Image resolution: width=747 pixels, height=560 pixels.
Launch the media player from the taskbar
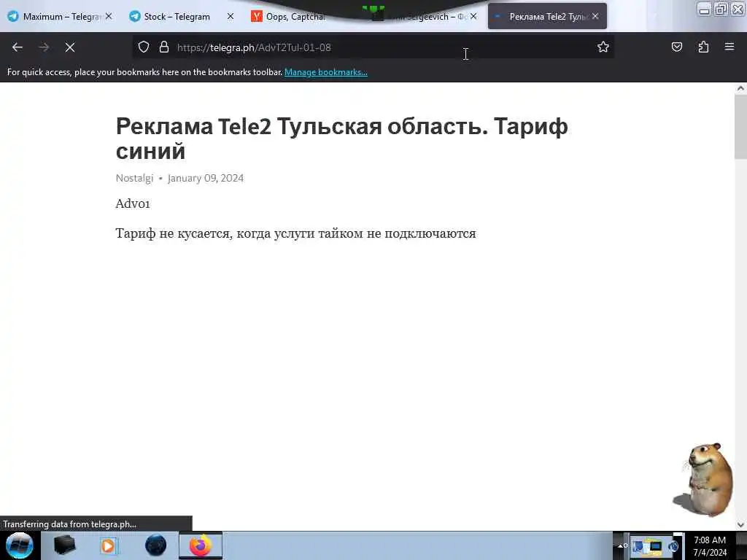pyautogui.click(x=108, y=545)
